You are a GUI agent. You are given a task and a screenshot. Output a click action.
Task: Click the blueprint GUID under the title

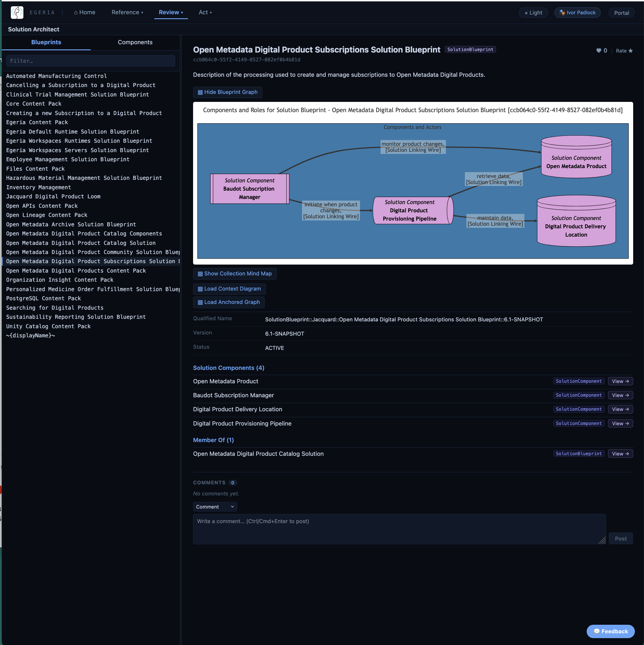[247, 60]
